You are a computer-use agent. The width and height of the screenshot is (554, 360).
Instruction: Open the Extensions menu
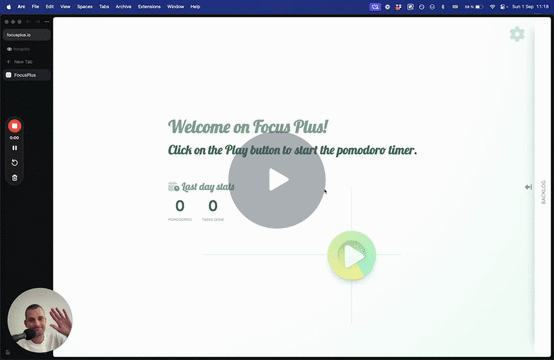(x=149, y=7)
